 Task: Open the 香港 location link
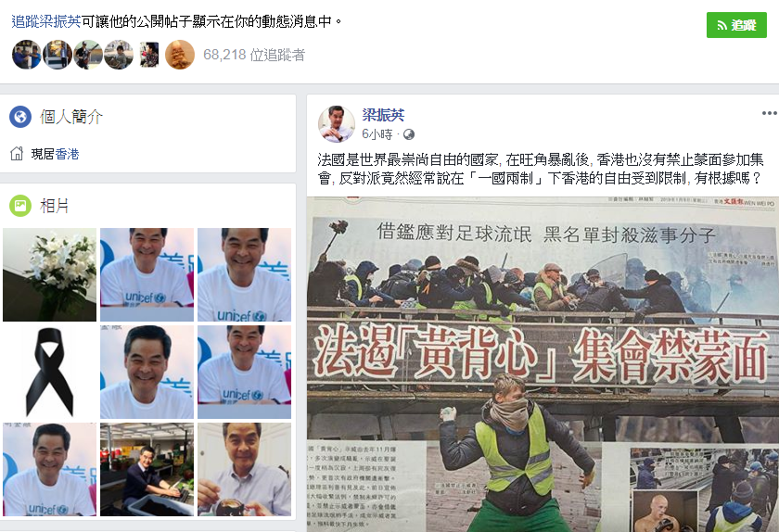coord(67,154)
